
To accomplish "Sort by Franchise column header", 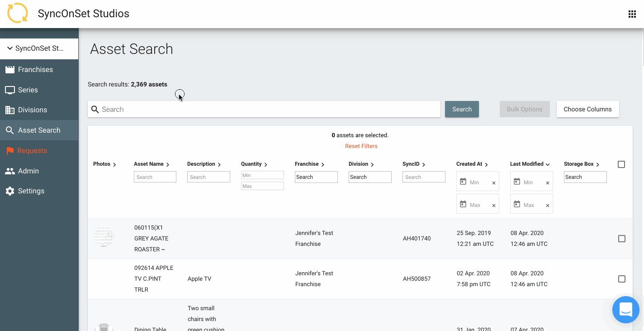I will click(x=310, y=164).
